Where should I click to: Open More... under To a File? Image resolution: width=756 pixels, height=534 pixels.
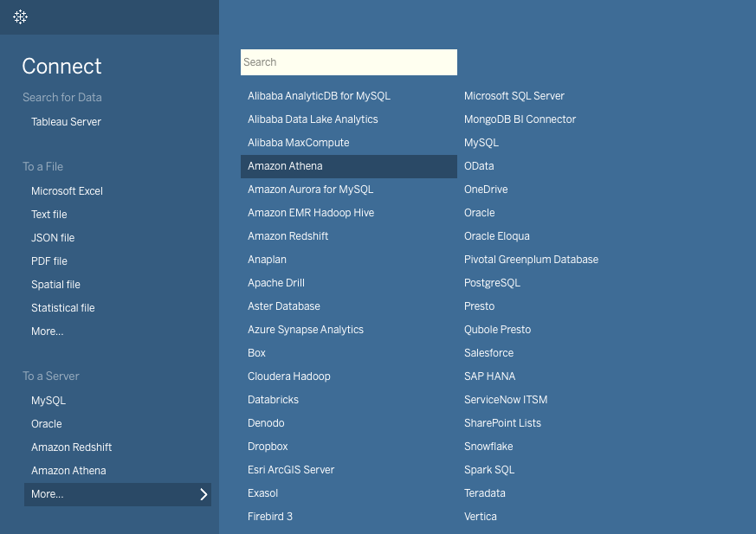(x=48, y=331)
